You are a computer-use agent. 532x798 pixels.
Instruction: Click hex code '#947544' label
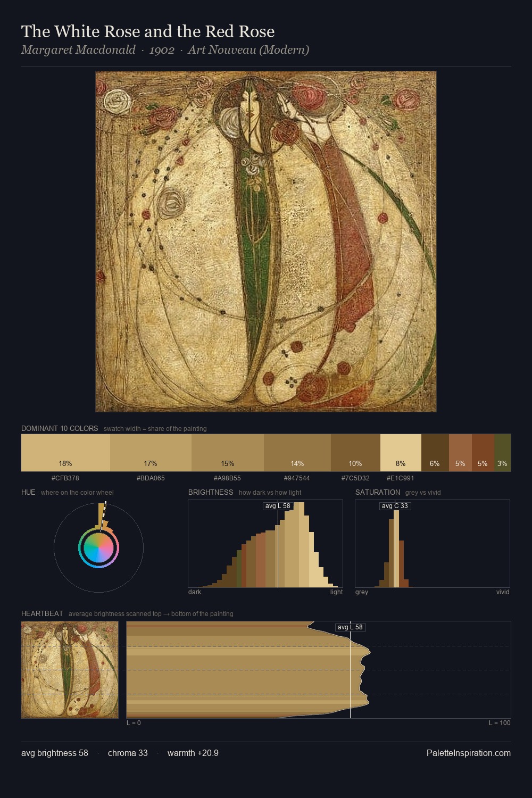pyautogui.click(x=297, y=478)
